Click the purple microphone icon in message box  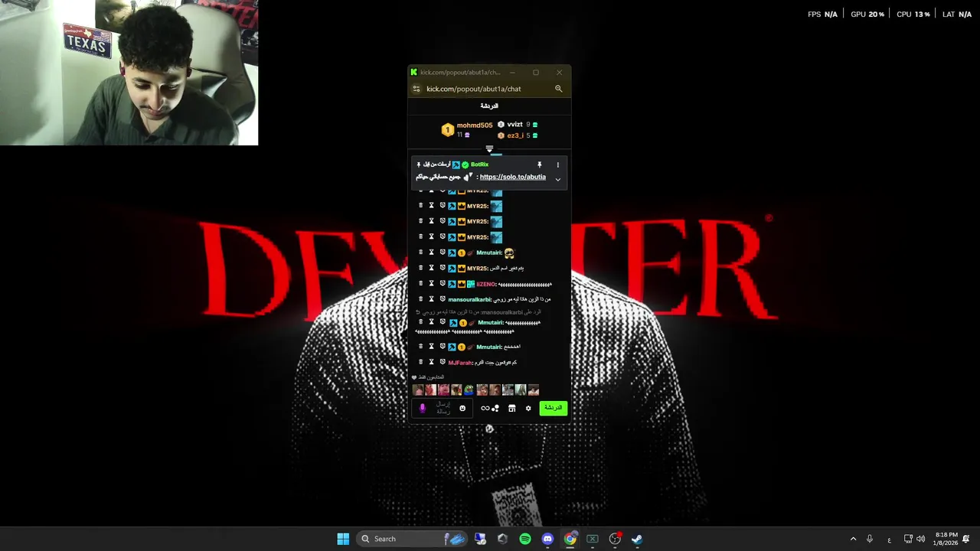422,408
